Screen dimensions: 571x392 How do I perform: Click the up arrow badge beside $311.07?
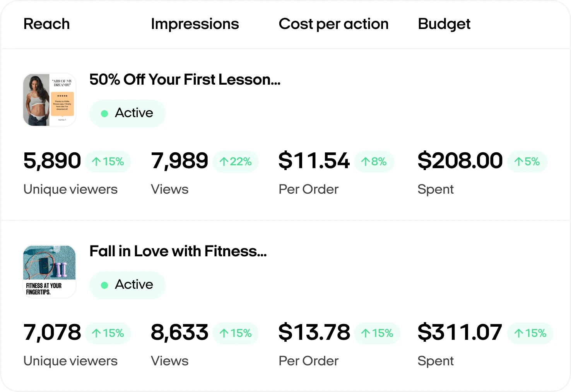(x=530, y=333)
